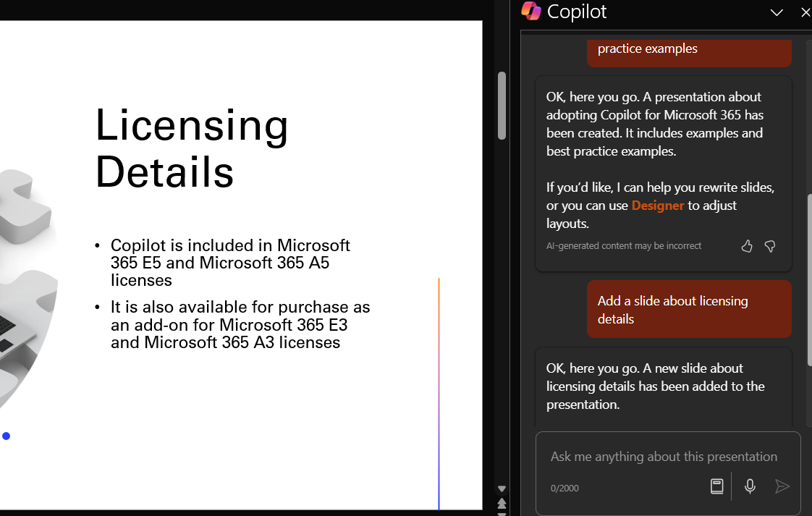
Task: Click the Copilot logo in pane header
Action: (x=530, y=11)
